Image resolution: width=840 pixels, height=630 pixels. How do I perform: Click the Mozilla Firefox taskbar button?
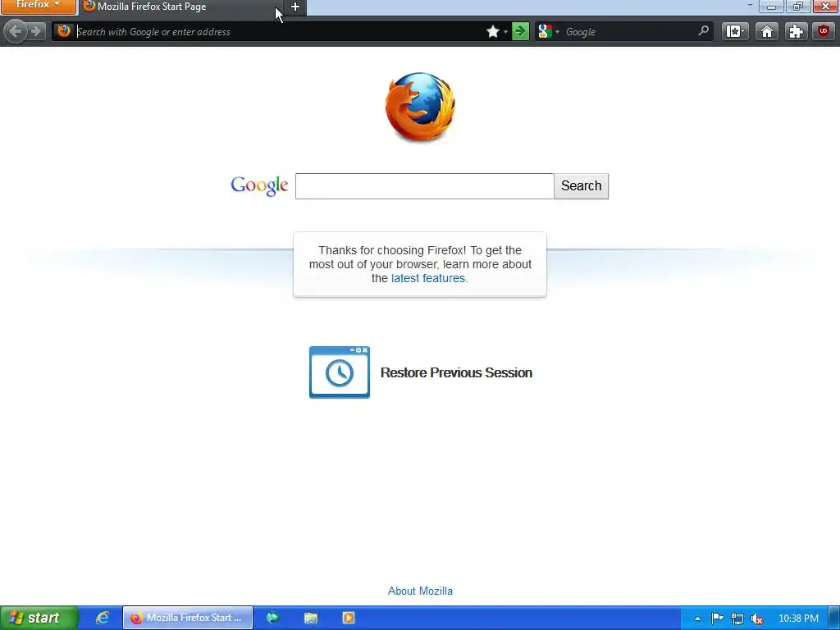click(188, 618)
